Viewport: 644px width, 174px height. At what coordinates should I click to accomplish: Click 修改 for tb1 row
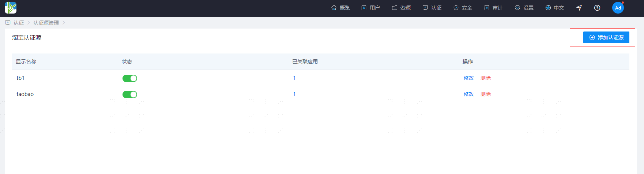point(469,78)
